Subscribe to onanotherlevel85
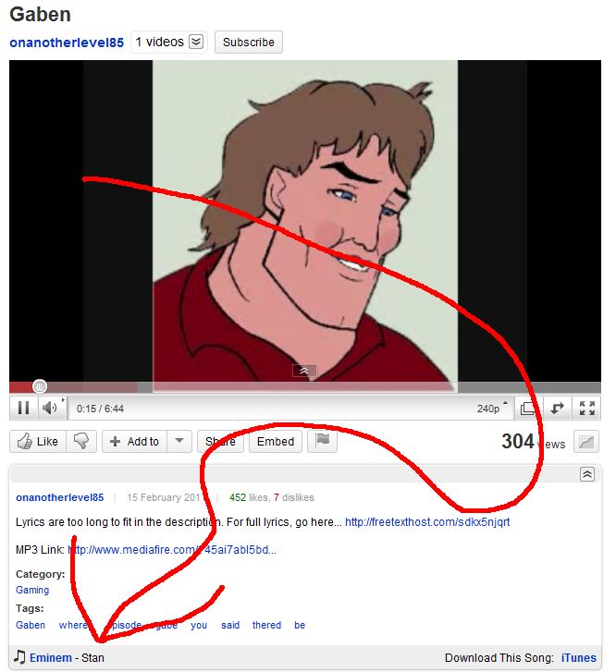Image resolution: width=616 pixels, height=672 pixels. 249,42
